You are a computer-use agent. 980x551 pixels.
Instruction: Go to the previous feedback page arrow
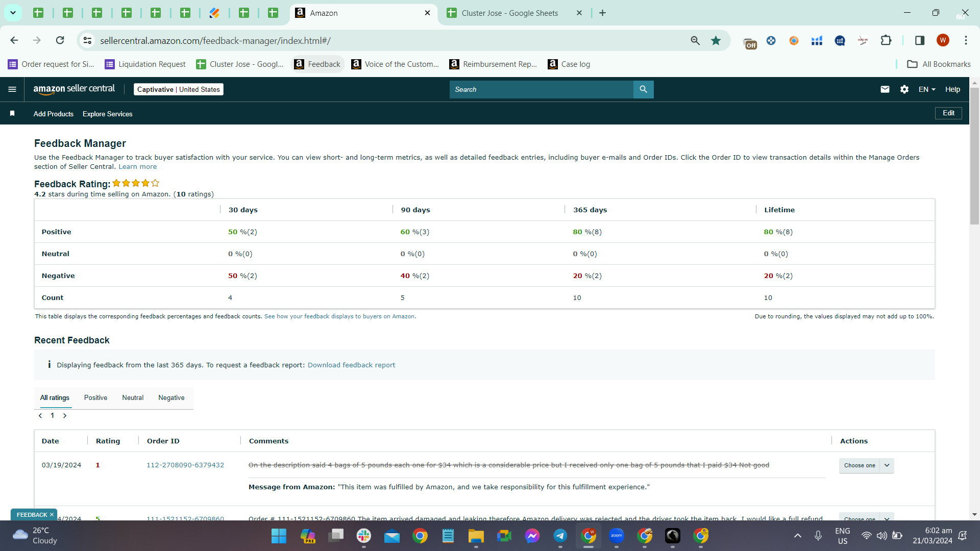(x=40, y=416)
